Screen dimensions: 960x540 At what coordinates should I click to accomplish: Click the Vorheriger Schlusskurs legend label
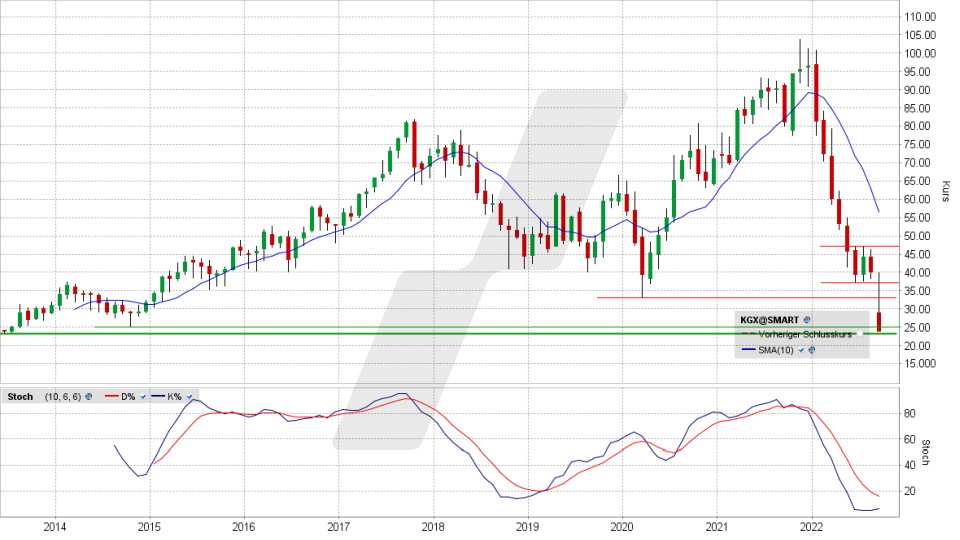805,334
